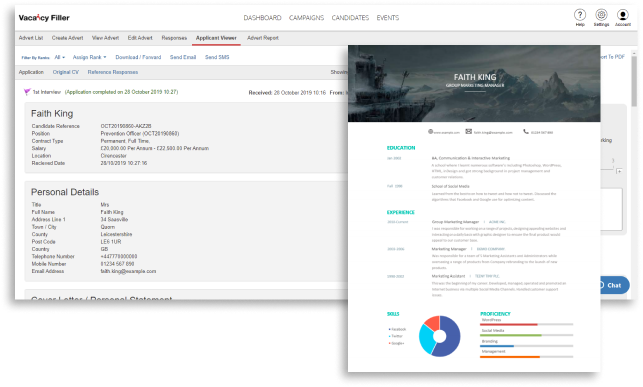
Task: Click the Position value Prevention Officer
Action: [140, 134]
